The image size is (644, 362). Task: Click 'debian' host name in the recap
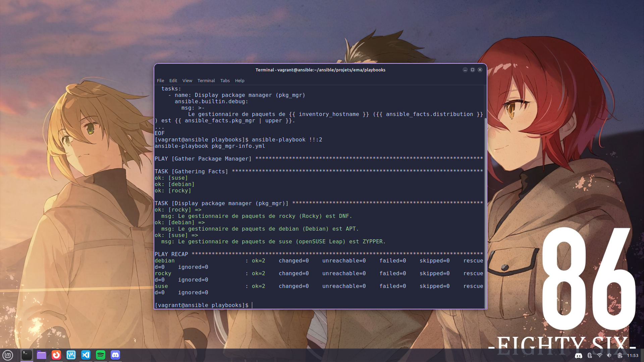coord(164,261)
